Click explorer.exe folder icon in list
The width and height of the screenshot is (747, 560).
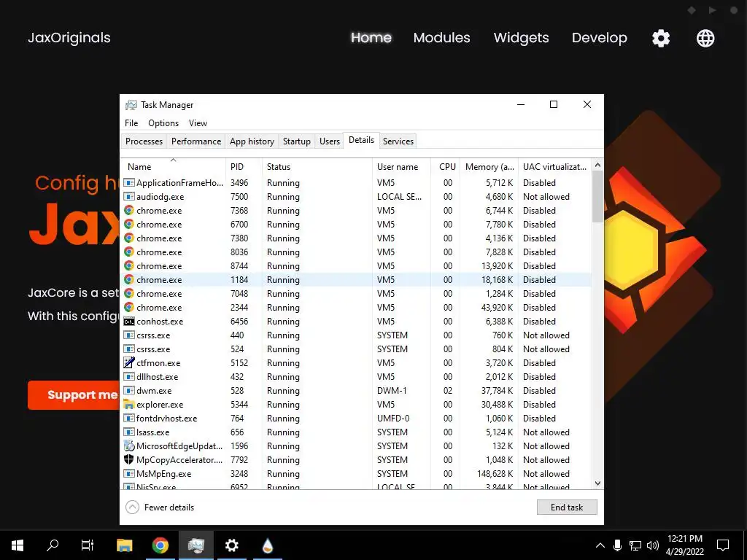(128, 404)
